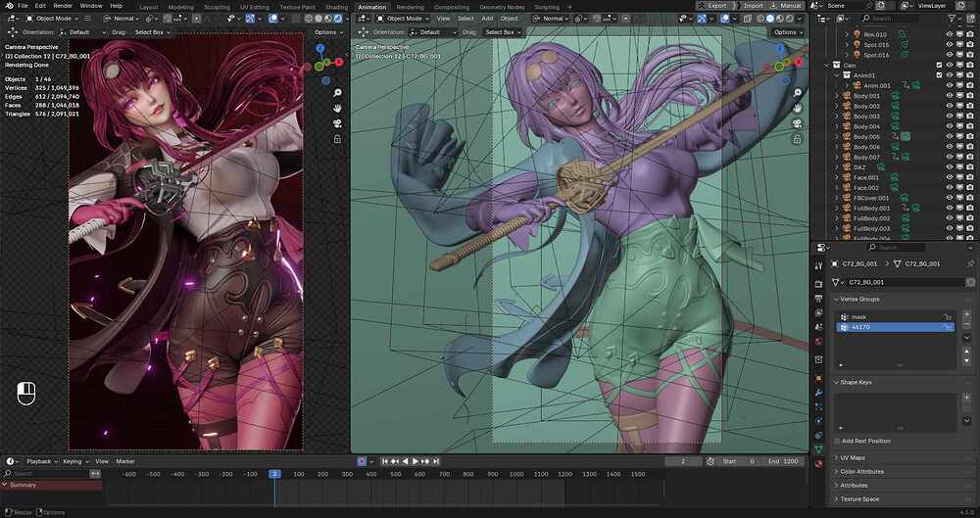Screen dimensions: 980x518
Task: Open the Render menu
Action: [63, 6]
